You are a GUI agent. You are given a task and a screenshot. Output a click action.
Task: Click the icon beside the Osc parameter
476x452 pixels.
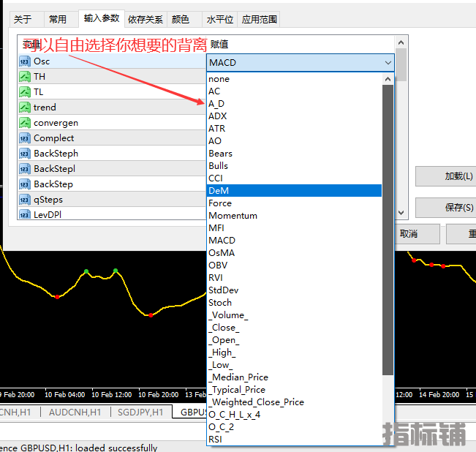point(25,61)
